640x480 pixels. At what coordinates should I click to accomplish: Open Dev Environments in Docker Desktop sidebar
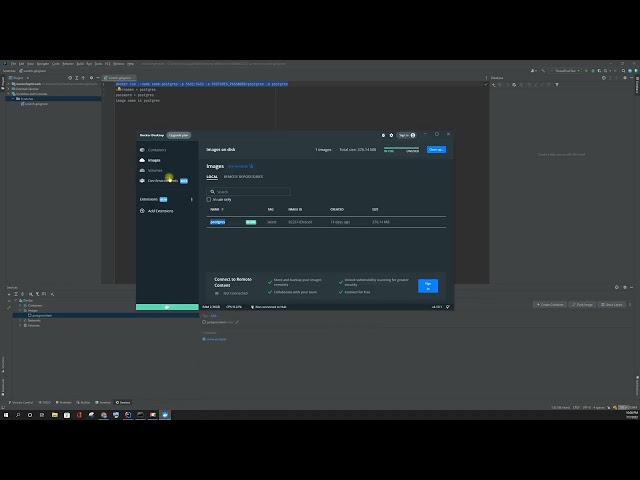(163, 181)
